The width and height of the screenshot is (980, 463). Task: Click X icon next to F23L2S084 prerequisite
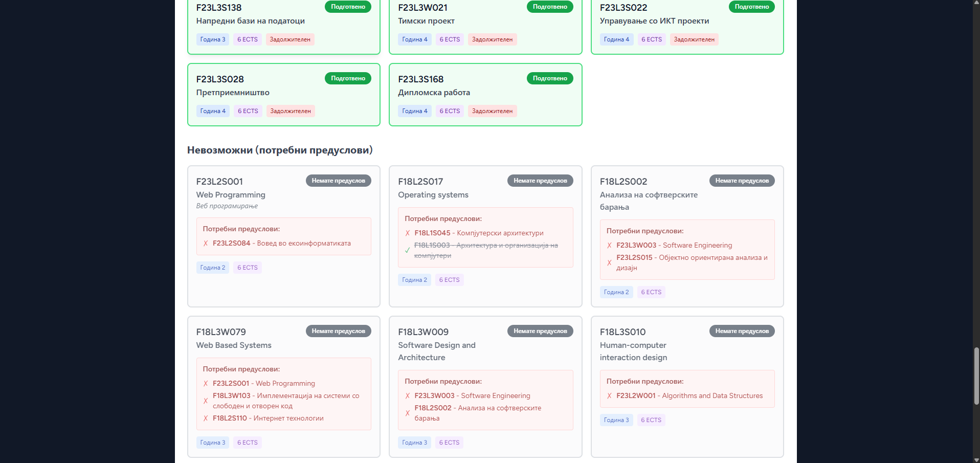tap(206, 244)
